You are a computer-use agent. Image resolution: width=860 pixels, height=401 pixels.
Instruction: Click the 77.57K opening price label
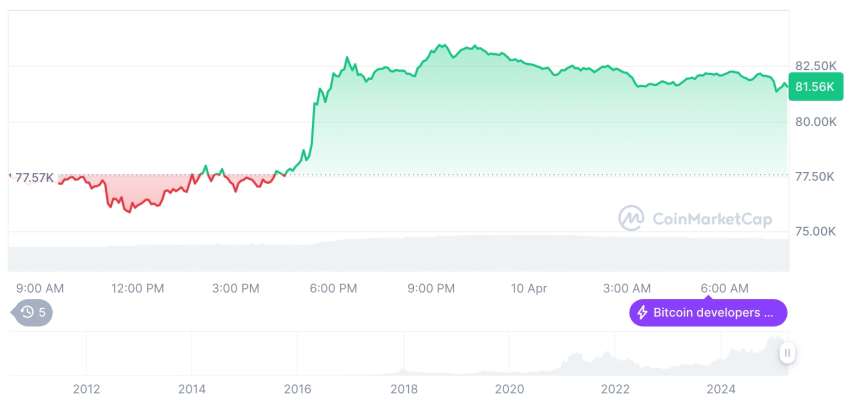(x=33, y=178)
